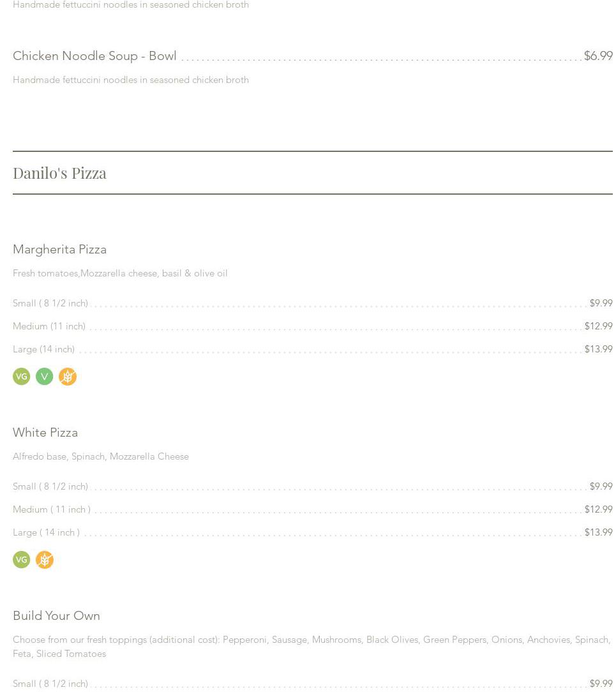Viewport: 616px width, 692px height.
Task: Click the Alfredo base, Spinach description text
Action: (101, 456)
